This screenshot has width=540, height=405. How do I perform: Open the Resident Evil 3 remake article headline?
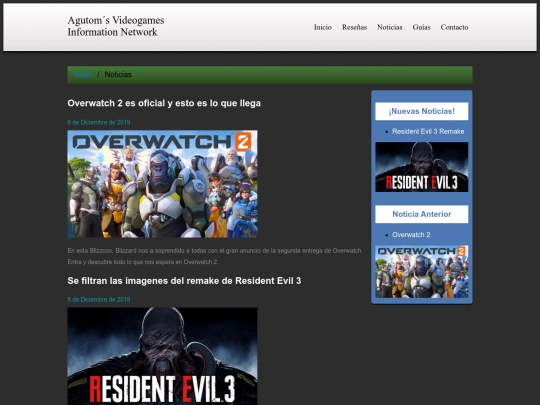(x=184, y=281)
